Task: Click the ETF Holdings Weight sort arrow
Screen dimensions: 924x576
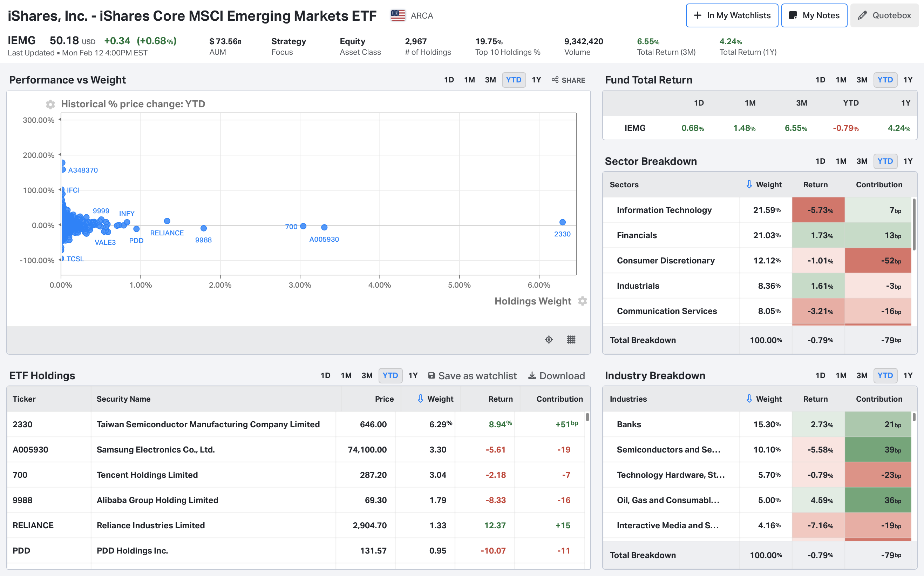Action: point(421,398)
